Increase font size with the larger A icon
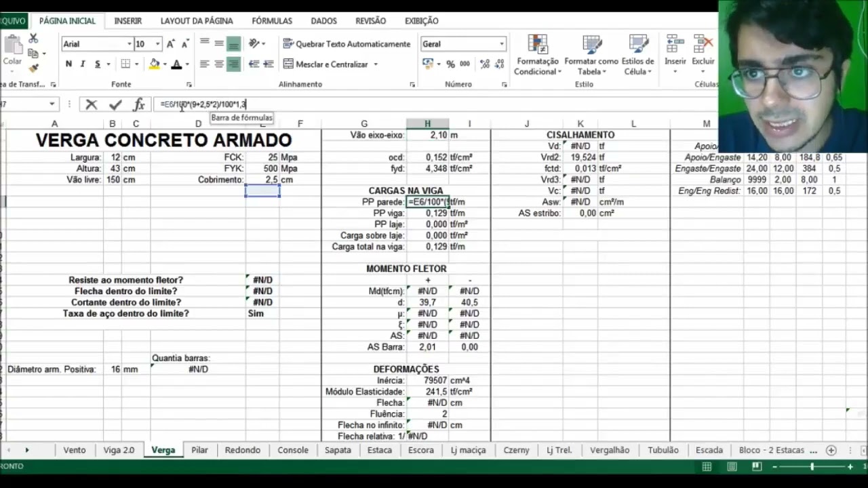Screen dimensions: 868x488 pyautogui.click(x=171, y=44)
